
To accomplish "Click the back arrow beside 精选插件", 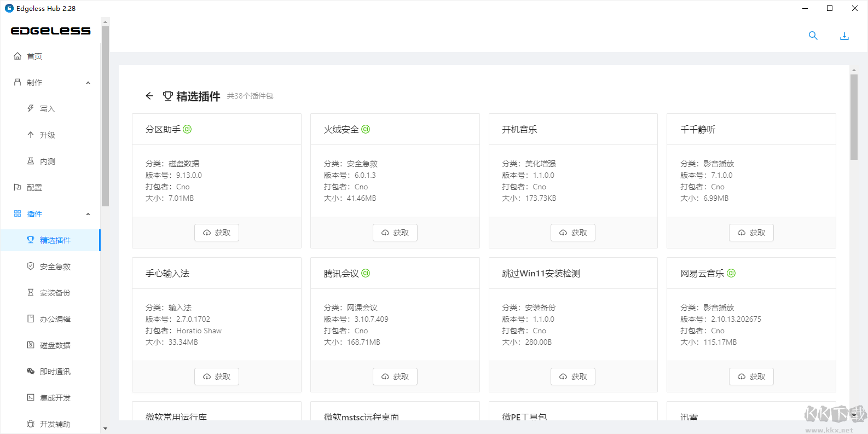I will (149, 96).
